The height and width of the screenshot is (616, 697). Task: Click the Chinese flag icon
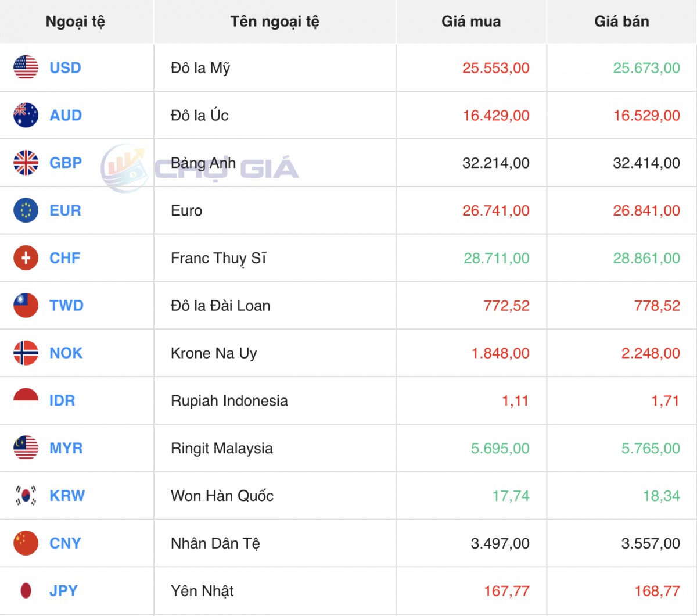[x=26, y=543]
